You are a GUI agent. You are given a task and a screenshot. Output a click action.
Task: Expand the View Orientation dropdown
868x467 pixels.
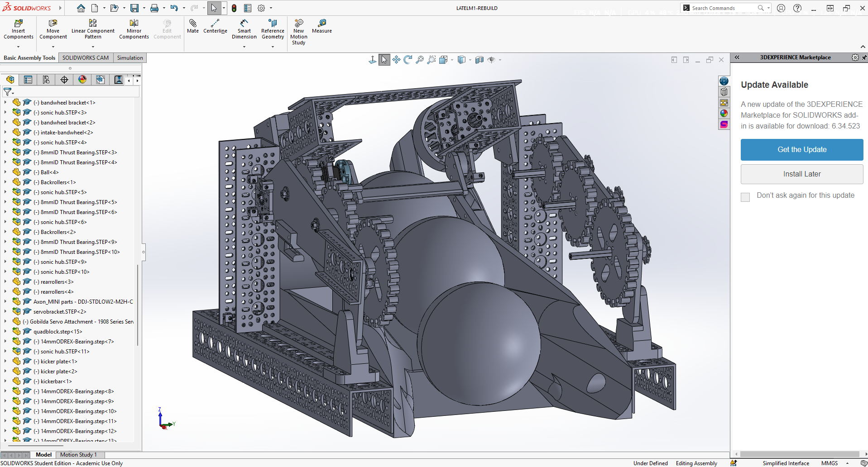[451, 59]
